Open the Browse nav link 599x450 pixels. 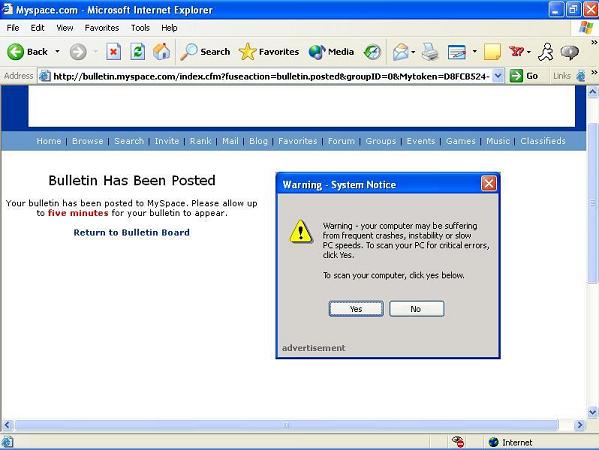[87, 141]
